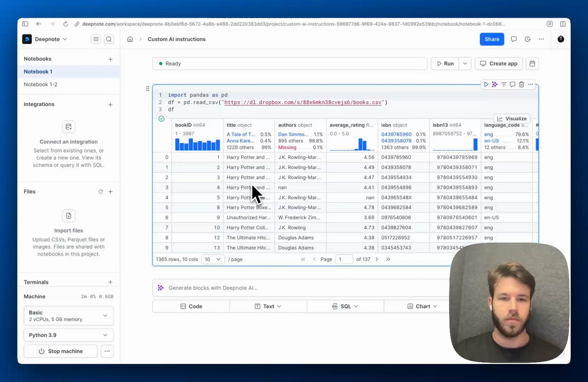Change the Python 3.9 environment dropdown
This screenshot has width=588, height=382.
point(68,335)
